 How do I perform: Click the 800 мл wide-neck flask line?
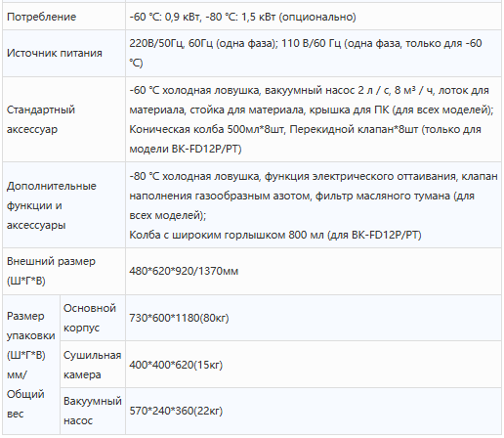tap(275, 235)
